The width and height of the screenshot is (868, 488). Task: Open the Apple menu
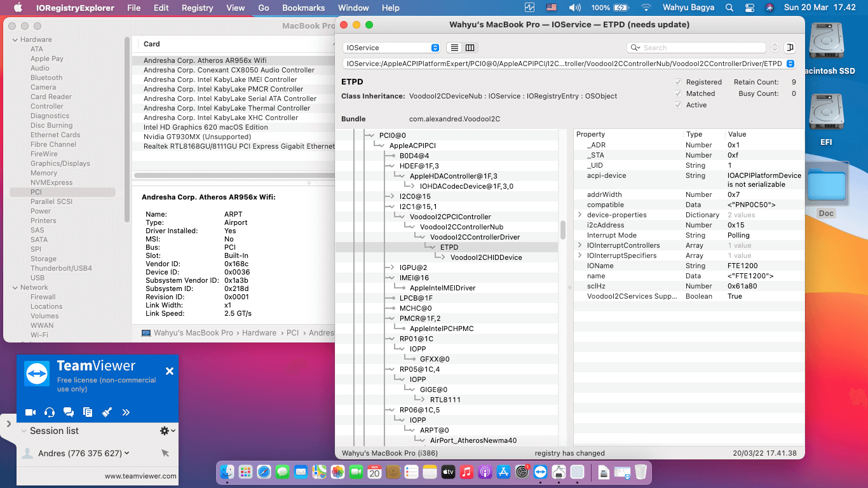(18, 8)
